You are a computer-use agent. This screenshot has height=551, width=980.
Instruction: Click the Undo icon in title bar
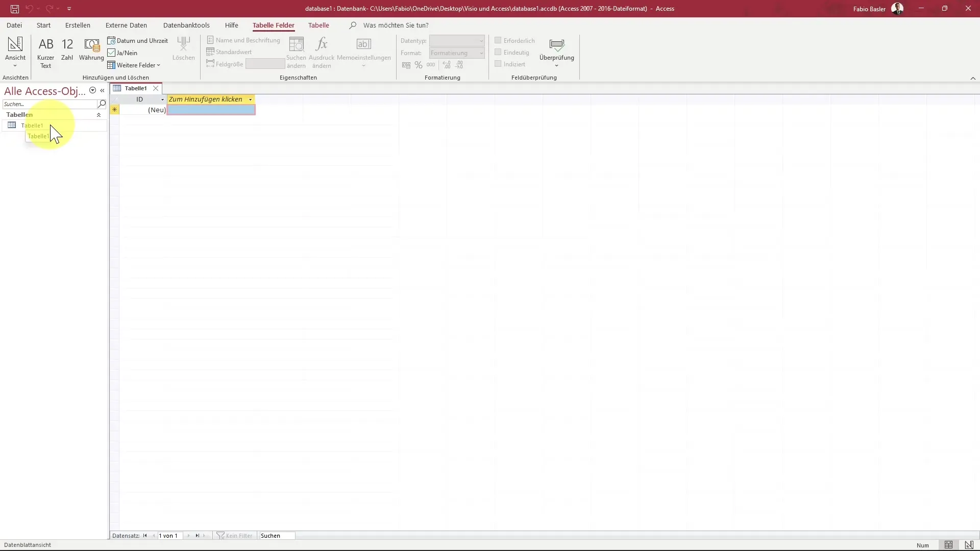[x=29, y=9]
